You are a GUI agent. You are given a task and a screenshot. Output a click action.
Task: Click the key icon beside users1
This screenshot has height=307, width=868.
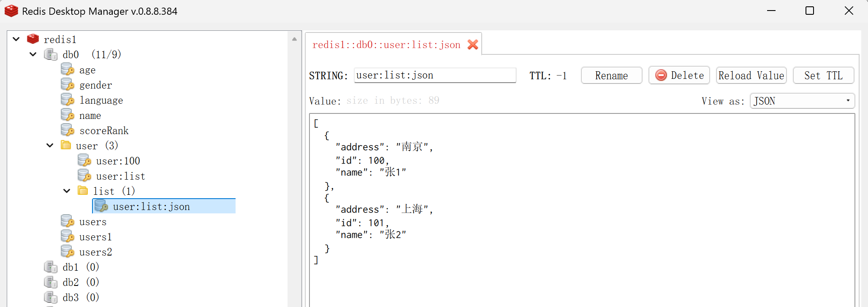click(68, 236)
